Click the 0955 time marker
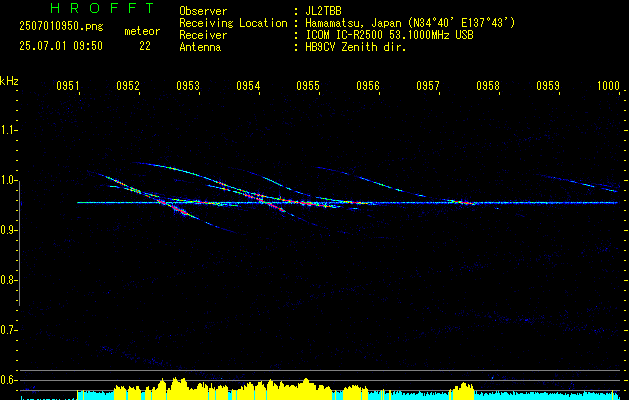 point(308,86)
